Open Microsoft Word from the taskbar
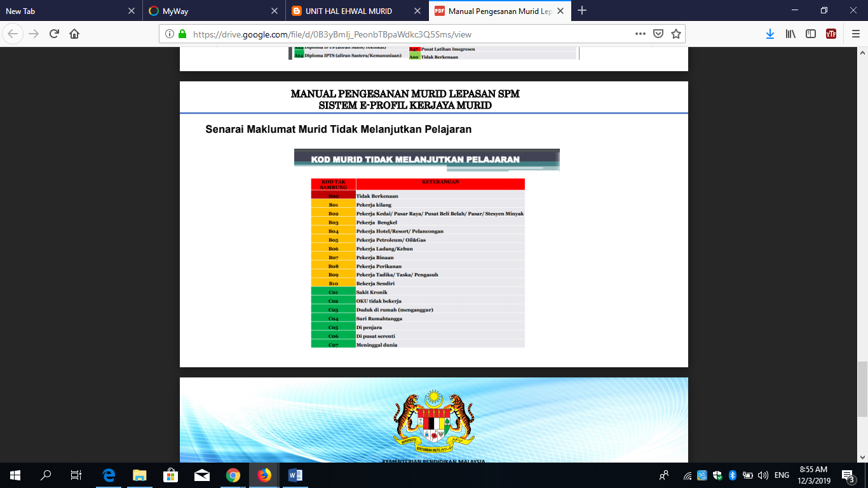The height and width of the screenshot is (488, 868). pos(295,475)
